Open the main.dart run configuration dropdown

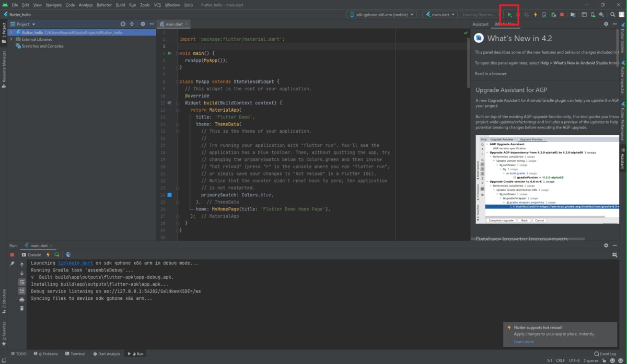(440, 15)
